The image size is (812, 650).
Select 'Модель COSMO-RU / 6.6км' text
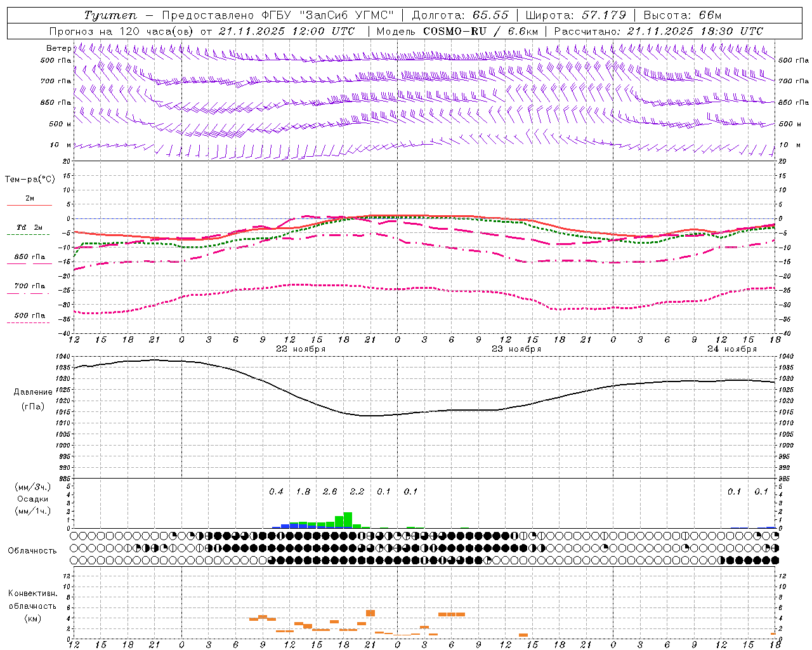[x=457, y=31]
